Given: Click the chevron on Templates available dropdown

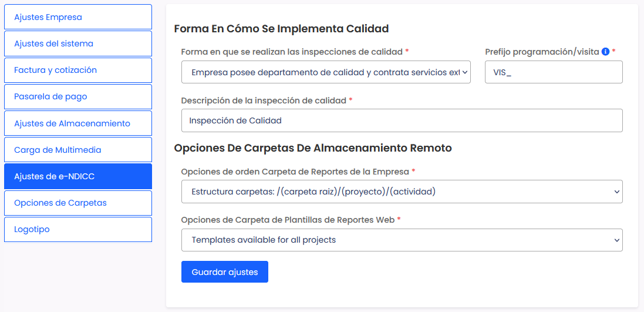Looking at the screenshot, I should pyautogui.click(x=616, y=240).
